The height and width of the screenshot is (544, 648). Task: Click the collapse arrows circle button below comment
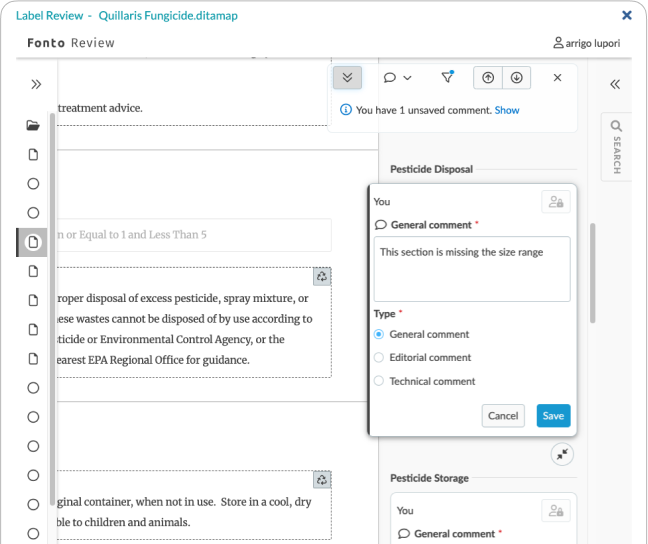(x=562, y=454)
